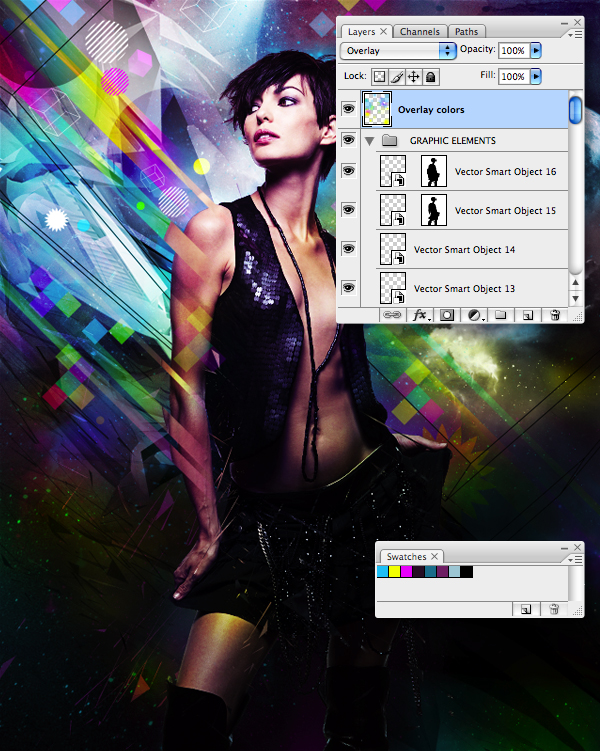Image resolution: width=600 pixels, height=751 pixels.
Task: Click Vector Smart Object 15 mask thumbnail
Action: (x=434, y=210)
